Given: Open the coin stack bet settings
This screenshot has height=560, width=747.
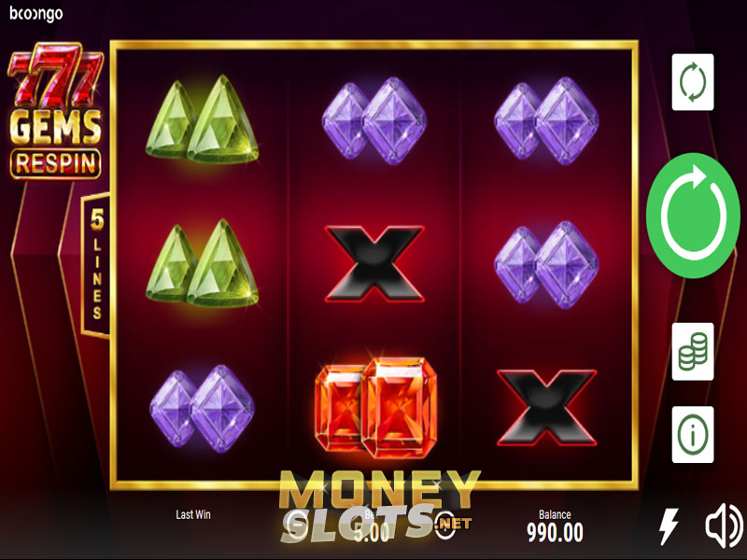Looking at the screenshot, I should click(x=693, y=352).
